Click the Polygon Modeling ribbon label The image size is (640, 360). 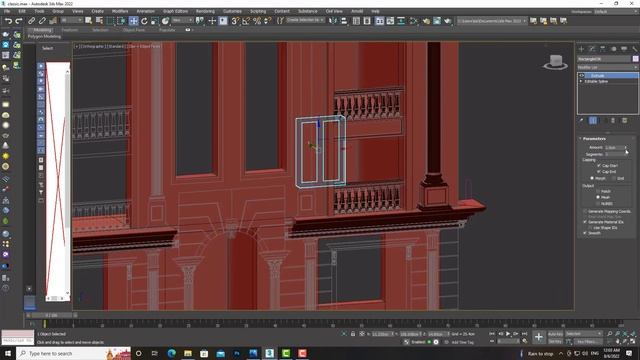pos(44,37)
